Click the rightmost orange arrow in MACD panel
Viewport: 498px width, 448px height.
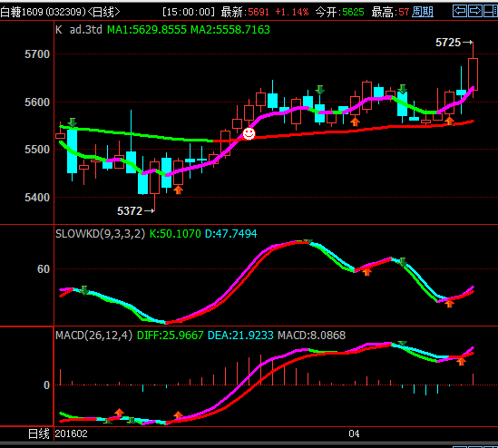click(461, 361)
